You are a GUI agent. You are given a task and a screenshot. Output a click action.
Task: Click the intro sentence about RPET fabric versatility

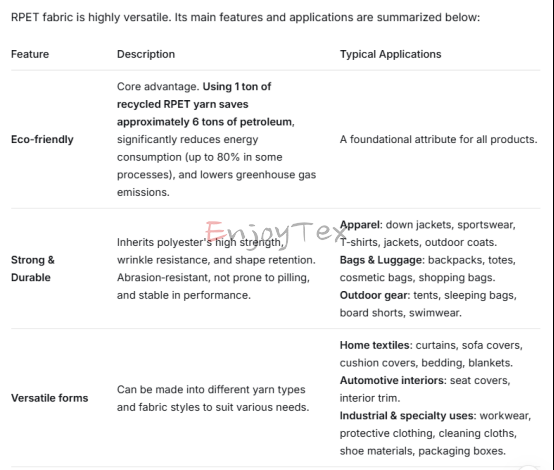(246, 17)
